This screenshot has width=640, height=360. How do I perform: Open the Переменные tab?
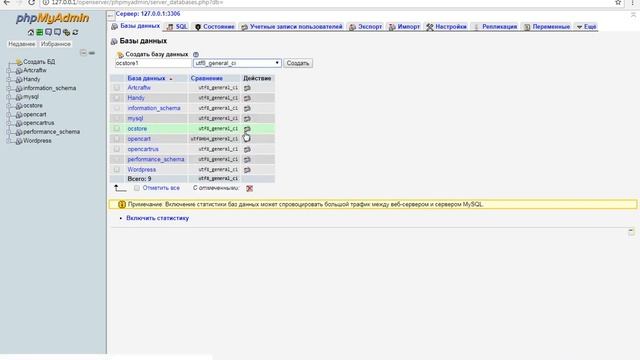[547, 27]
